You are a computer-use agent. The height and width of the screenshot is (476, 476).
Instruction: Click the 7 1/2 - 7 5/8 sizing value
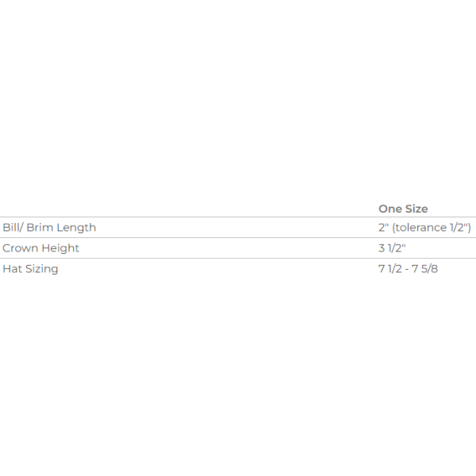point(408,269)
